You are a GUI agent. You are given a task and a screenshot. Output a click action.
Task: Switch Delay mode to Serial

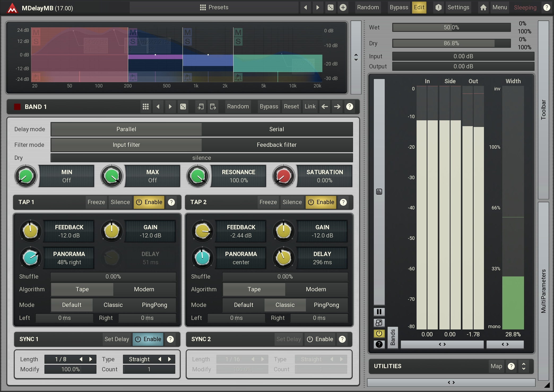(276, 129)
